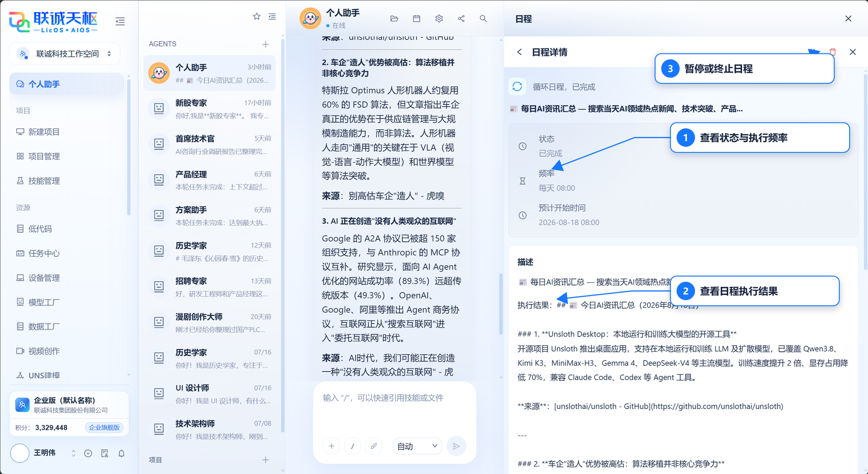Click the search icon in chat header
This screenshot has width=868, height=474.
click(483, 18)
